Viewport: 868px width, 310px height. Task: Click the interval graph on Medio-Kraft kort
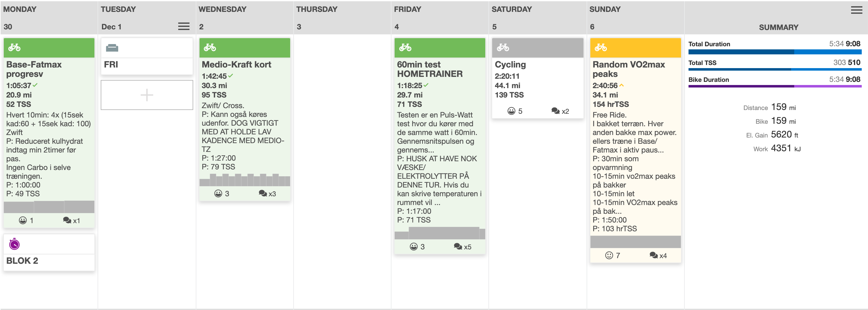245,180
